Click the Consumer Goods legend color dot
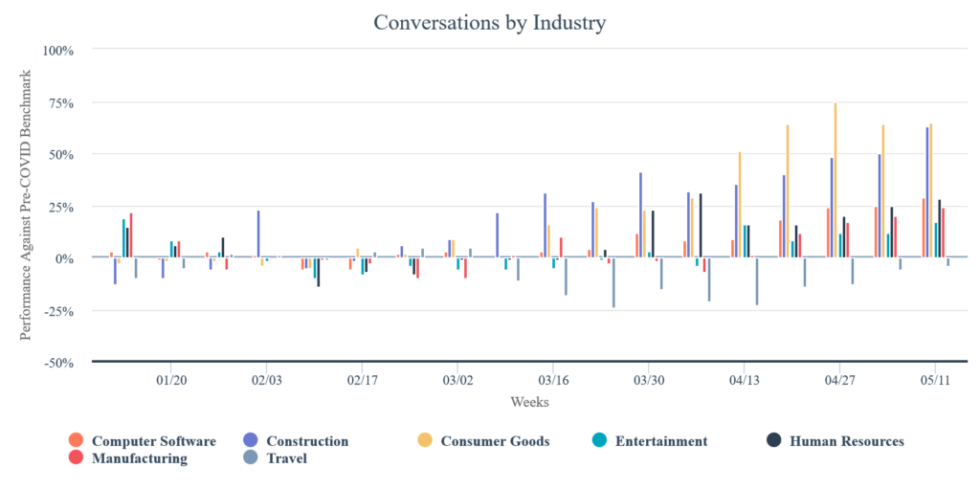 point(424,440)
